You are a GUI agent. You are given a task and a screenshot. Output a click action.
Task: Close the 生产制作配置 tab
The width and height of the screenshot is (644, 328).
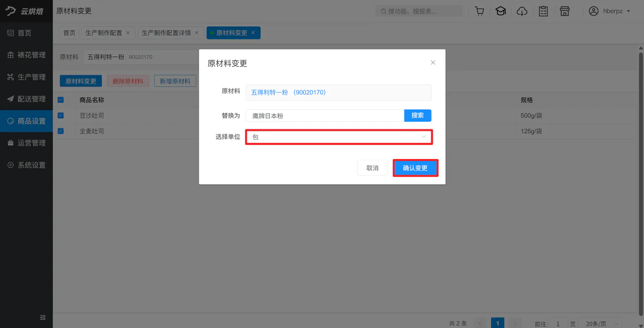click(x=128, y=33)
